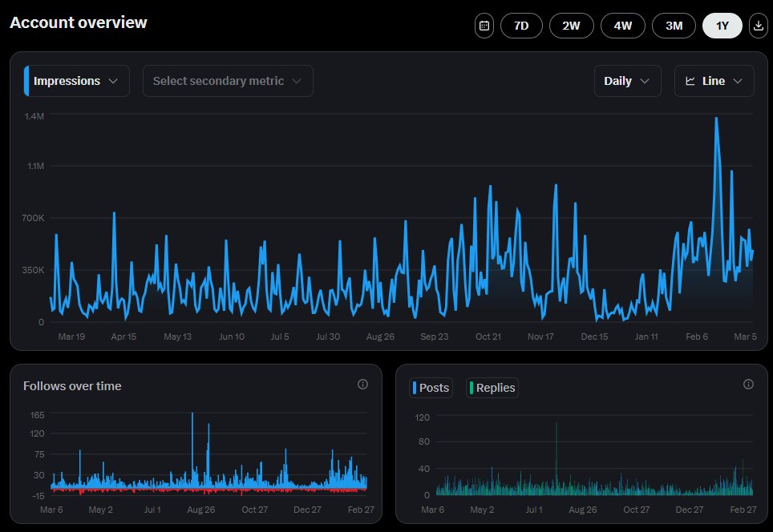Click the Nov 17 x-axis label
The width and height of the screenshot is (773, 532).
(x=540, y=337)
